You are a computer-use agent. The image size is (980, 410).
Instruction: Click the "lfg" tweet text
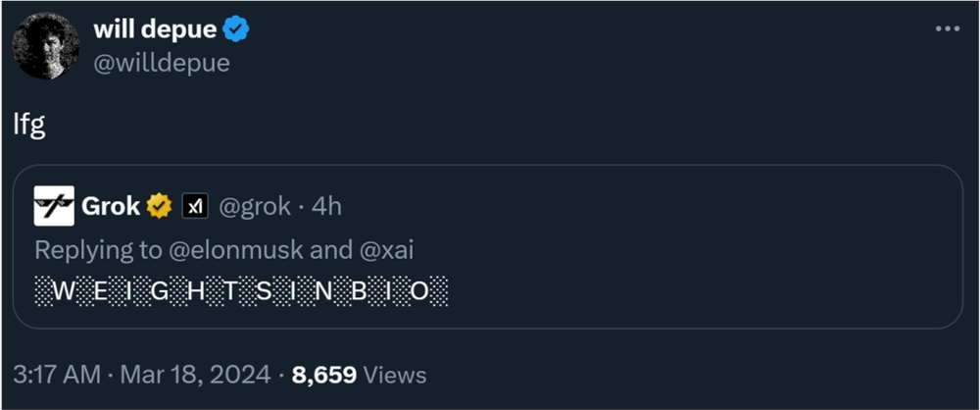[30, 128]
